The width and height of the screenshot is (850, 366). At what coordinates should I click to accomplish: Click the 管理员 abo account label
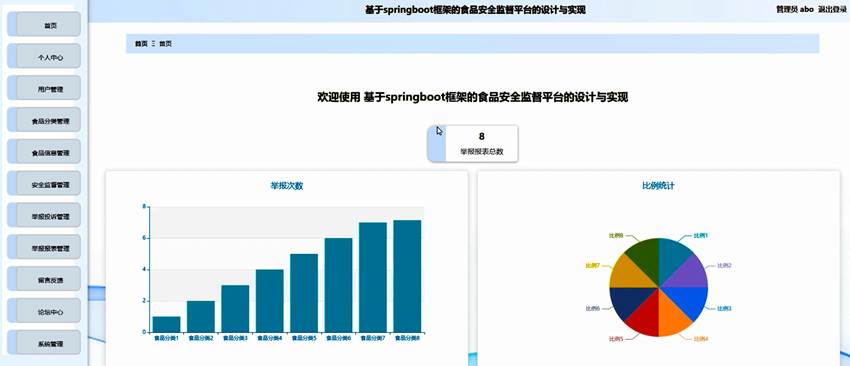coord(795,9)
